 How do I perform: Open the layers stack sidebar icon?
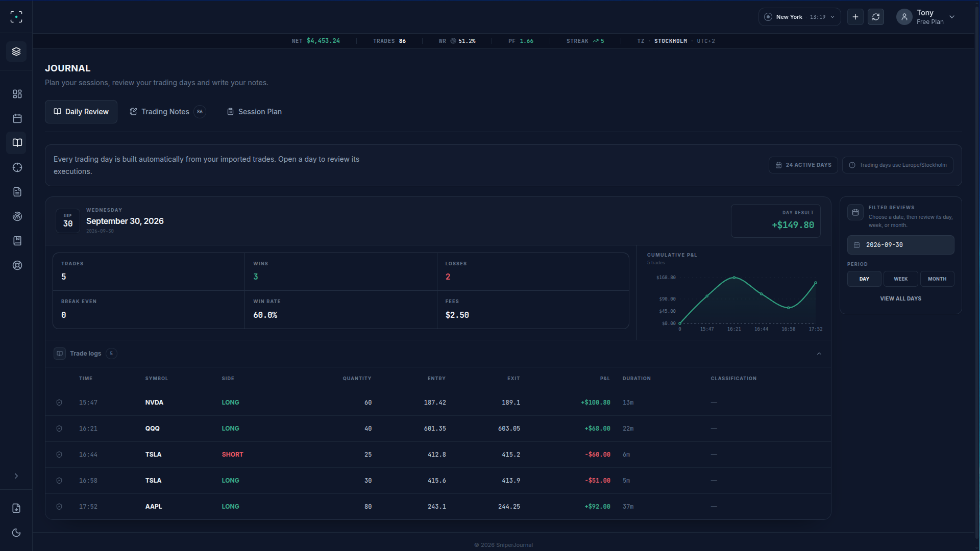pos(16,52)
